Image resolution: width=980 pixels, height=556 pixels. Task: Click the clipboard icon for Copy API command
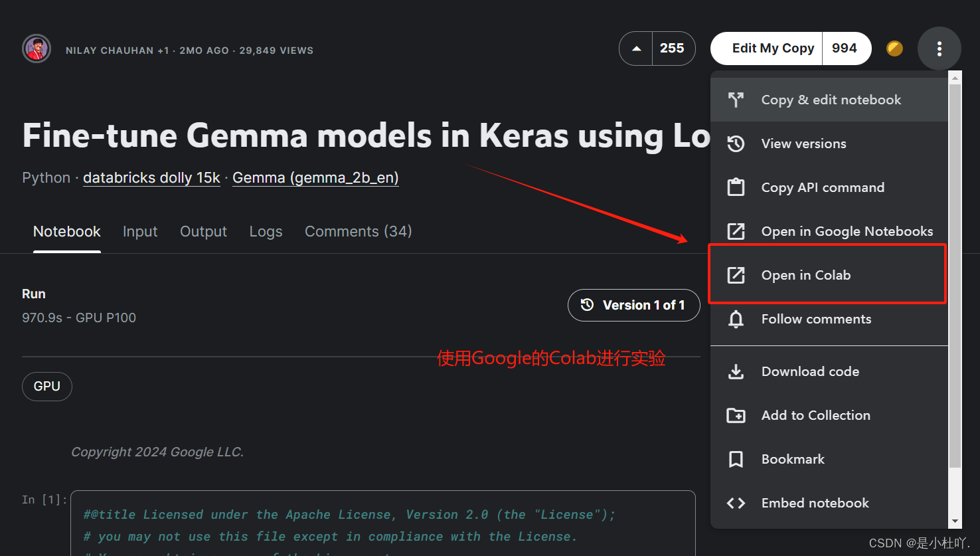736,187
